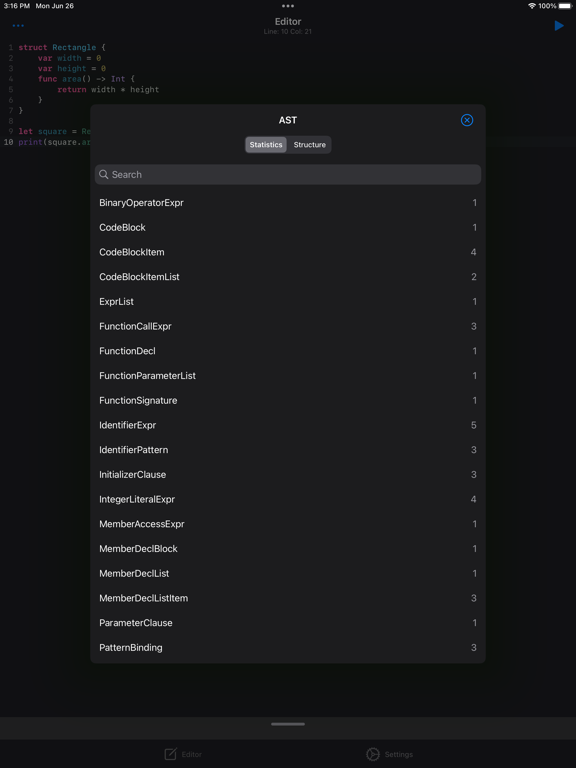Open the Settings tab icon
The image size is (576, 768).
click(373, 754)
